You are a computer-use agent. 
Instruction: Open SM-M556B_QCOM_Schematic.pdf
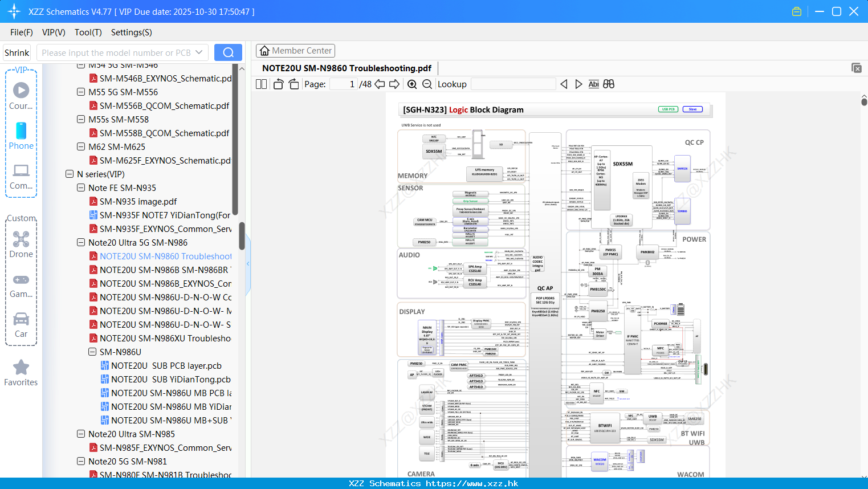[164, 106]
